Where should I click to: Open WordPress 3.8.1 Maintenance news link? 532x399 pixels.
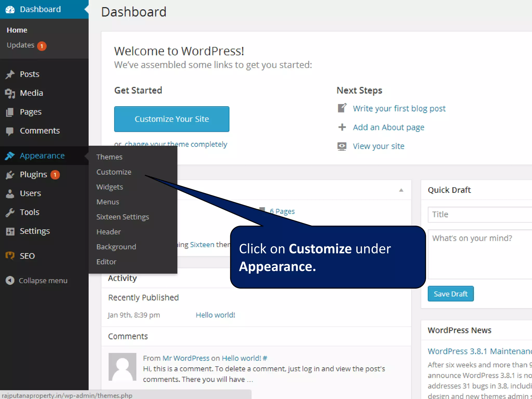[x=480, y=351]
